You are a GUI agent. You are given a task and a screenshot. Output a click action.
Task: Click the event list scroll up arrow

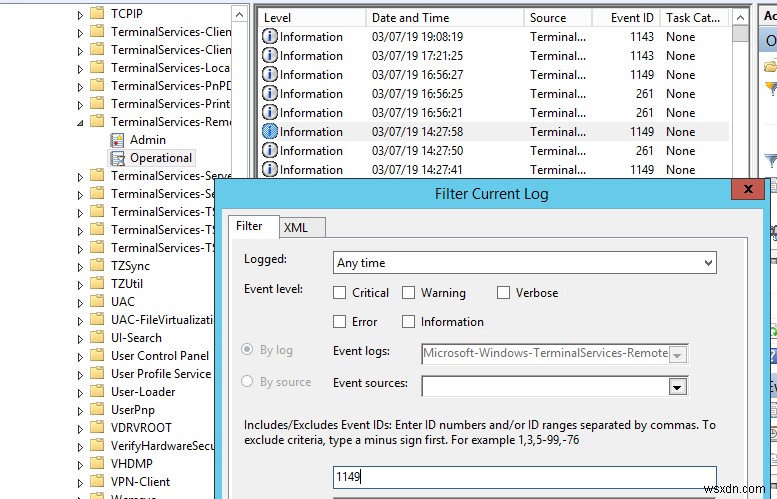[740, 18]
